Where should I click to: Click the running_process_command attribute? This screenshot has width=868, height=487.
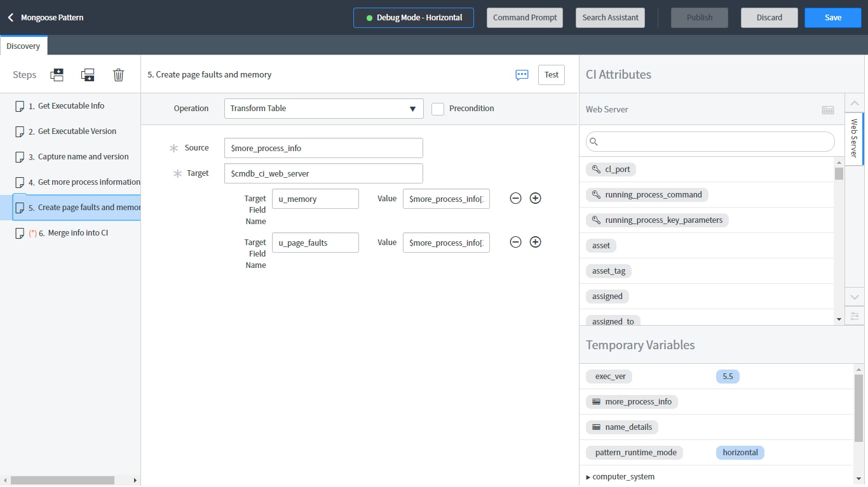point(647,195)
